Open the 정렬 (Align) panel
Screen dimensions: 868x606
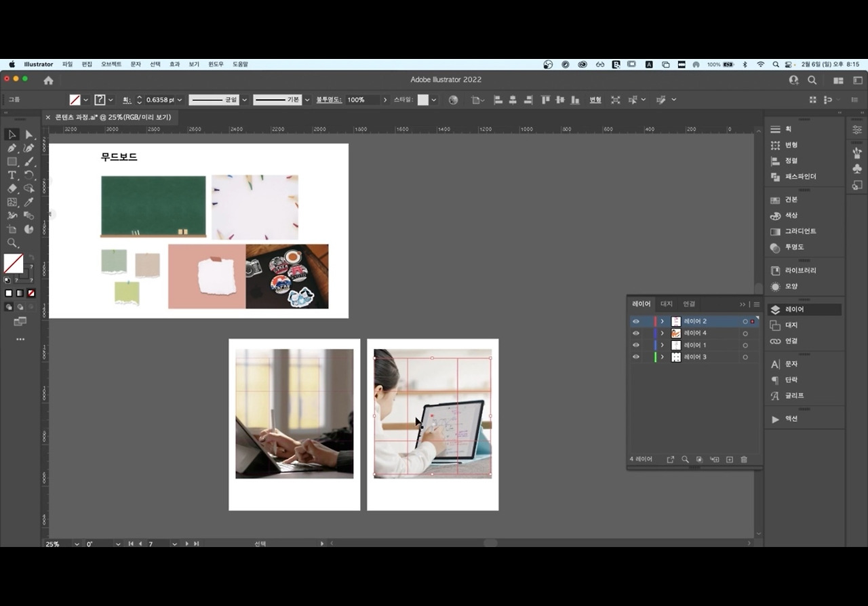click(791, 161)
